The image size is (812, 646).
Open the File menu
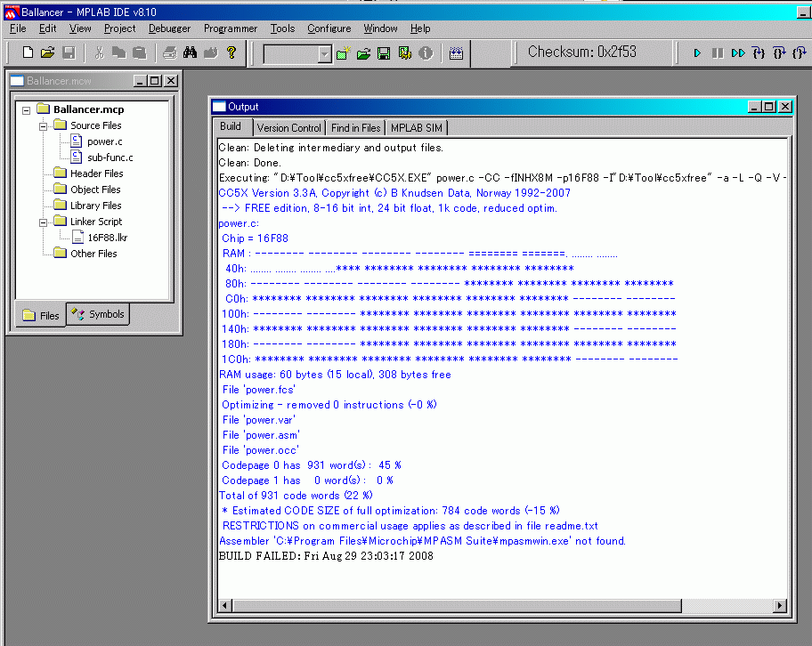click(18, 28)
